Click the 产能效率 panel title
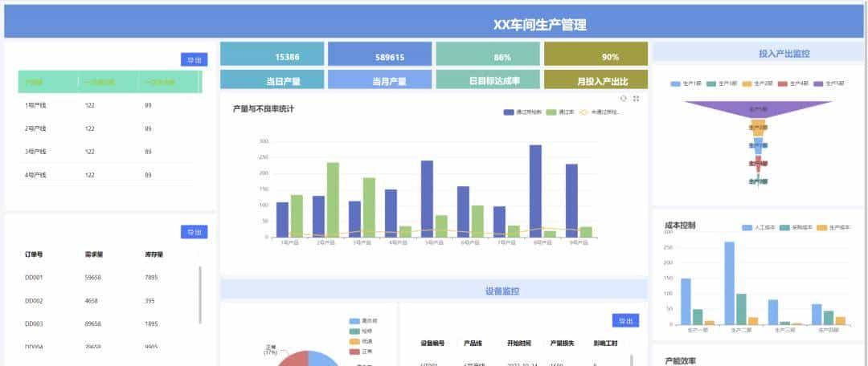Image resolution: width=868 pixels, height=366 pixels. (680, 361)
